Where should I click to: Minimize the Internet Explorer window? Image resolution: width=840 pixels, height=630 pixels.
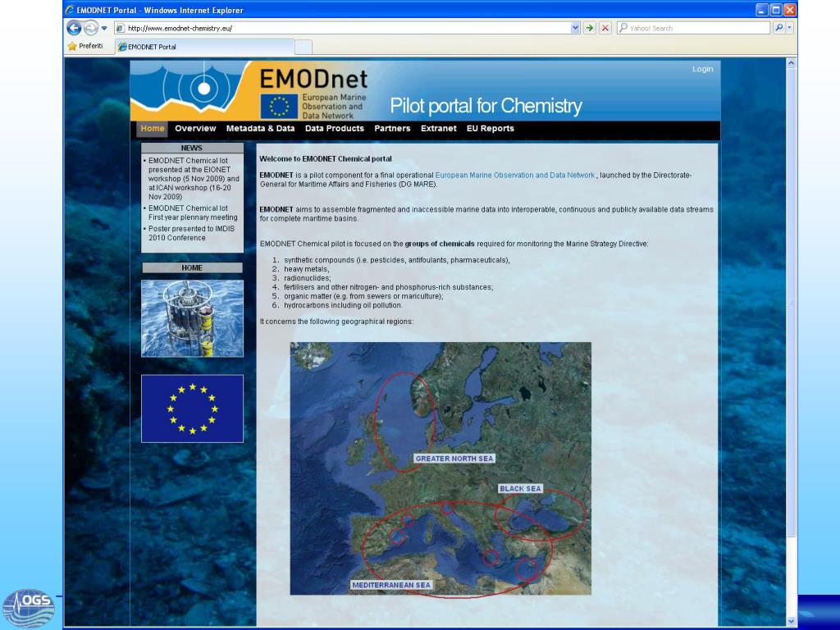coord(762,10)
